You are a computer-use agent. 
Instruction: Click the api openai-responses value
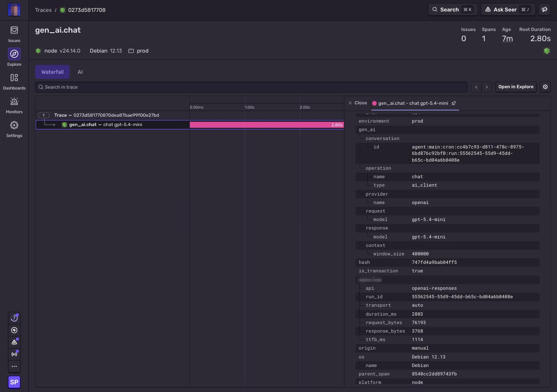434,288
